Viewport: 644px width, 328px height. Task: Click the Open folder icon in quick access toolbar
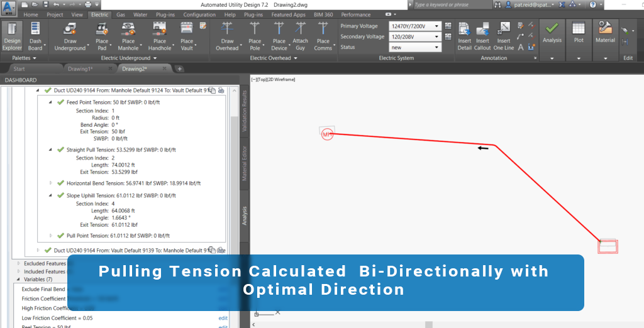coord(35,4)
